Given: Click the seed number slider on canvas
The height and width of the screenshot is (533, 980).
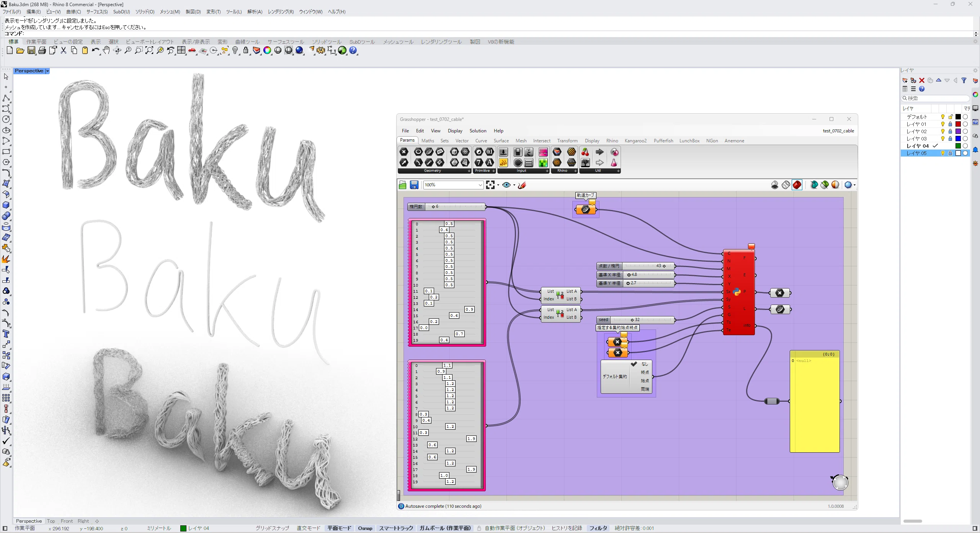Looking at the screenshot, I should coord(635,320).
